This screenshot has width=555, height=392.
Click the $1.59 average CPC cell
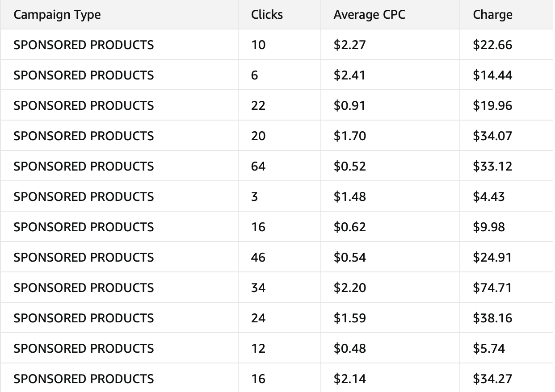[349, 318]
